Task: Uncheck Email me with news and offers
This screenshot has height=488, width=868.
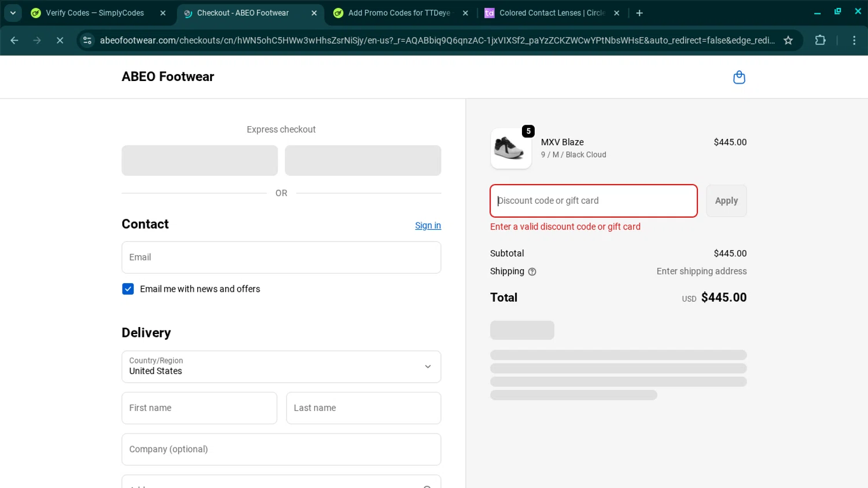Action: [128, 289]
